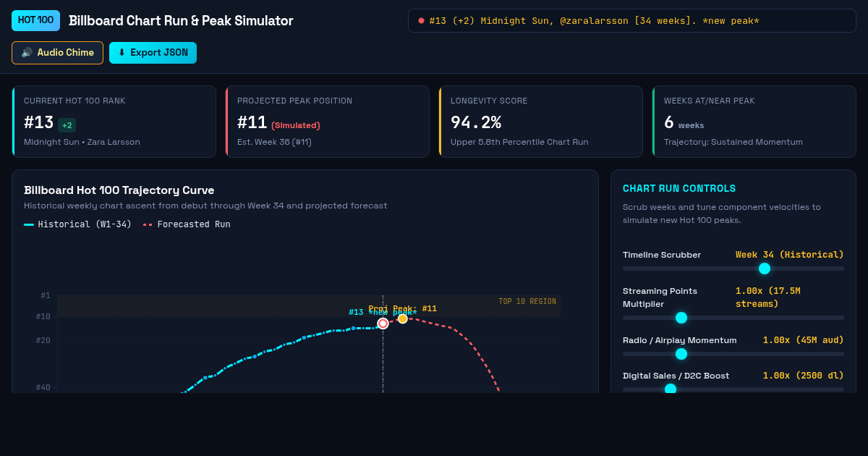Click the 94.2% longevity score
Image resolution: width=868 pixels, height=456 pixels.
click(x=476, y=122)
